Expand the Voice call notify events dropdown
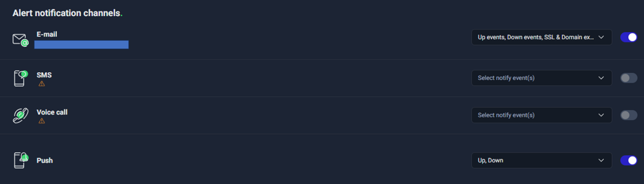The height and width of the screenshot is (184, 644). tap(541, 115)
